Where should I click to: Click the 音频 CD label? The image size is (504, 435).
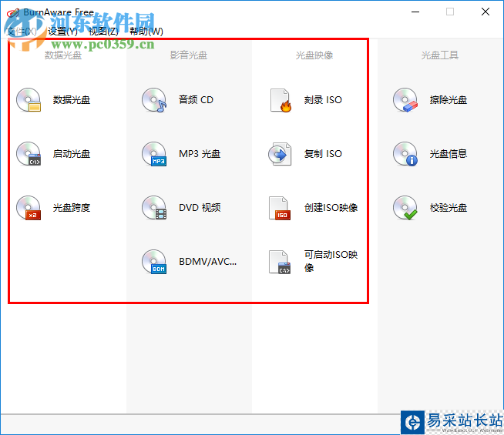[196, 100]
